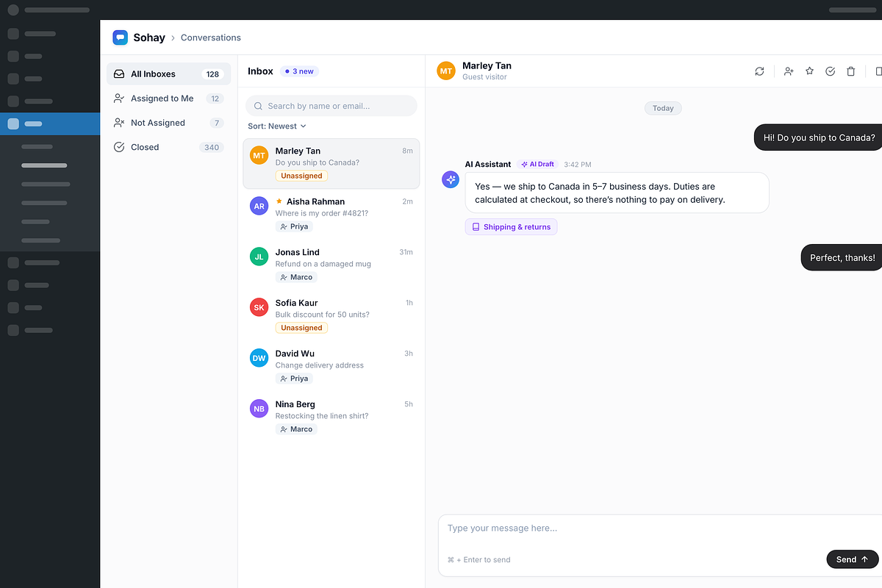The image size is (882, 588).
Task: Star the Marley Tan conversation from header
Action: [809, 71]
